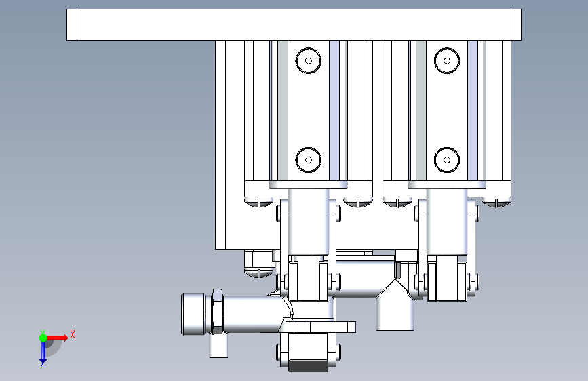The image size is (588, 381).
Task: Select the upper bolt hole on left cylinder
Action: (309, 60)
